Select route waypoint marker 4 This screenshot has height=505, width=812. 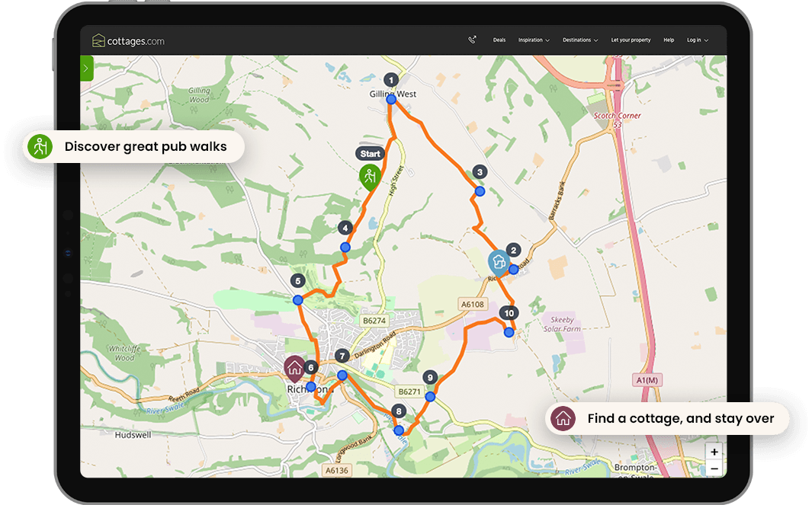click(345, 228)
